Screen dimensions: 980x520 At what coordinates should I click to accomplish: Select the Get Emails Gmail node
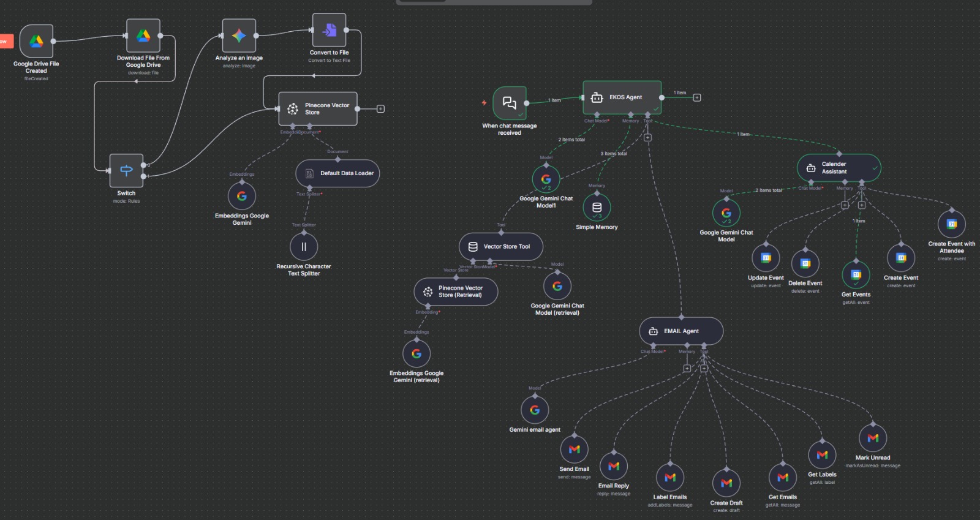coord(783,478)
